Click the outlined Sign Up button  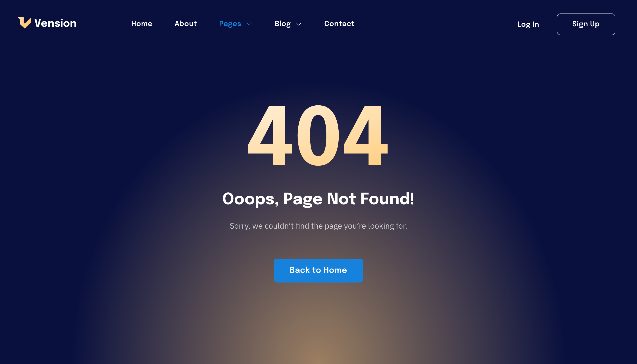tap(586, 24)
